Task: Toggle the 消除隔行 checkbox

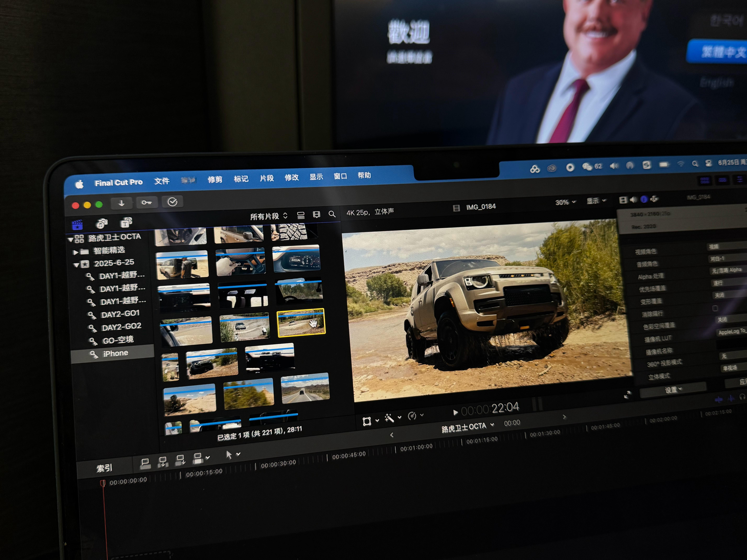Action: pos(715,308)
